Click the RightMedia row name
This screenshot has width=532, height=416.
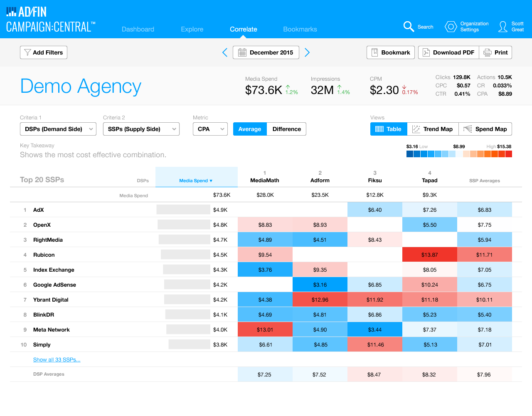coord(48,240)
